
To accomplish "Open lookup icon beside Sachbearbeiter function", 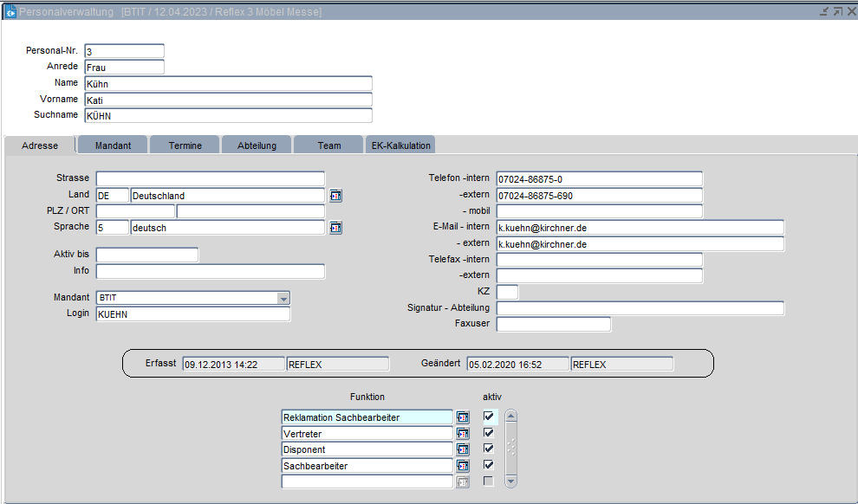I will pos(463,466).
